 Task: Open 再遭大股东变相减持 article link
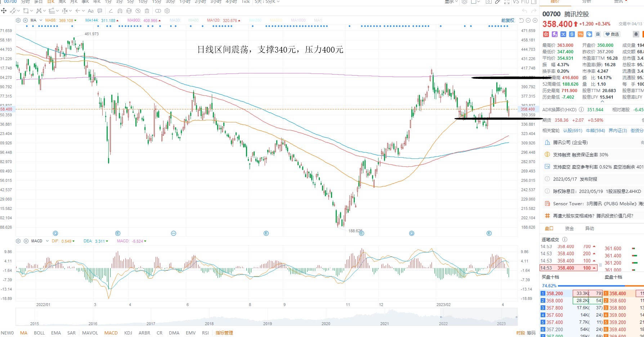(593, 216)
